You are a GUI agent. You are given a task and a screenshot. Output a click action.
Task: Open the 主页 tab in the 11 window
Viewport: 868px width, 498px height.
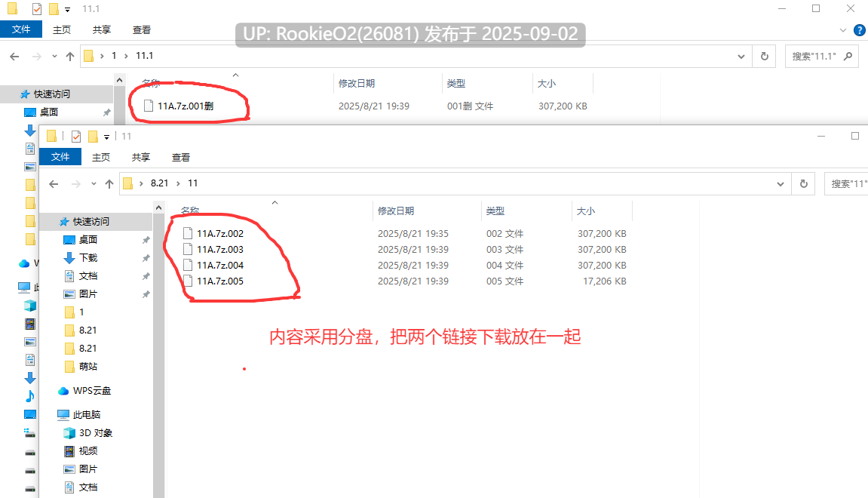pyautogui.click(x=101, y=157)
